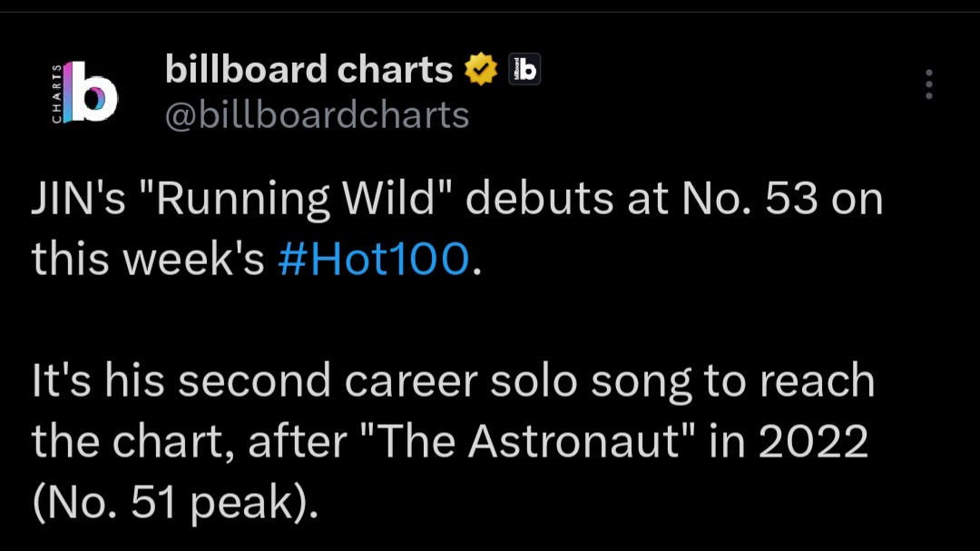The image size is (980, 551).
Task: Click "this week's" text before the hashtag
Action: (x=148, y=259)
